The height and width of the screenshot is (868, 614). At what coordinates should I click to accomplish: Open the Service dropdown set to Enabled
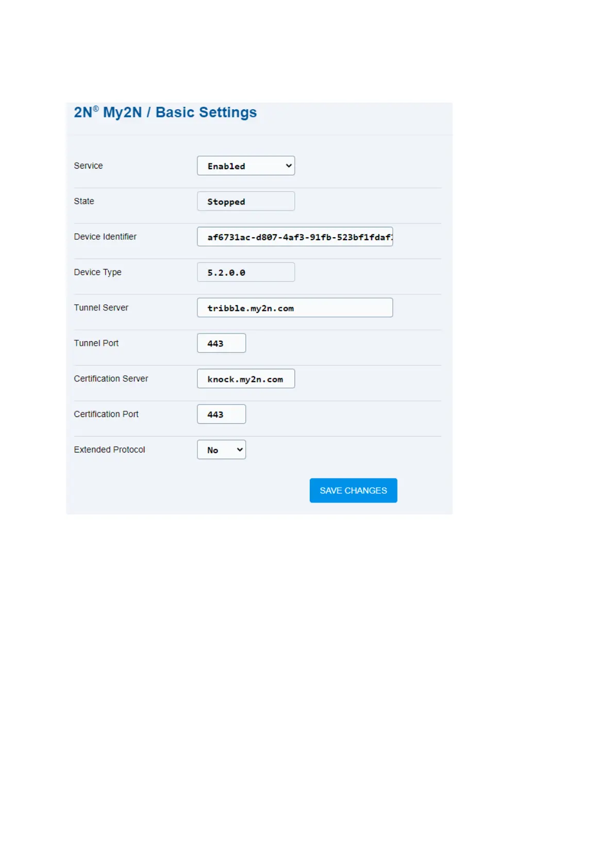(x=246, y=165)
